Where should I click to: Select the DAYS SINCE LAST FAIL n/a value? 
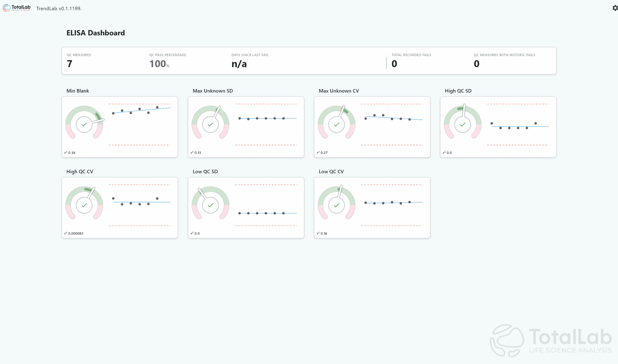tap(239, 64)
